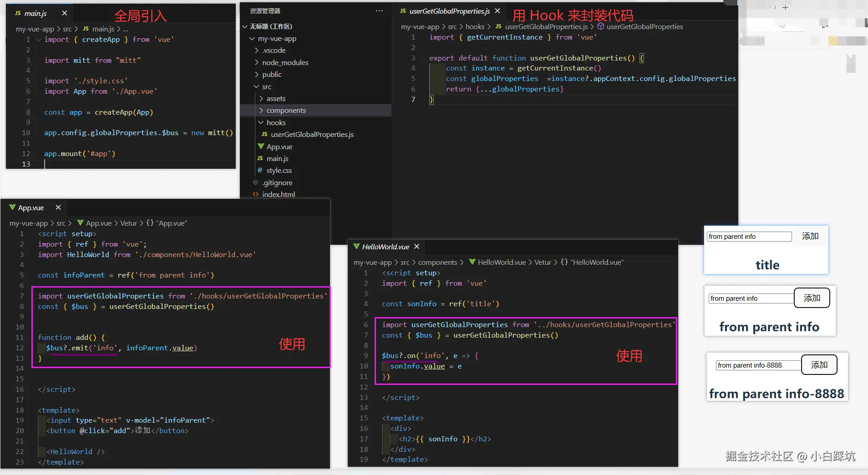Screen dimensions: 868x475
Task: Click the git icon beside .gitignore
Action: pyautogui.click(x=255, y=182)
